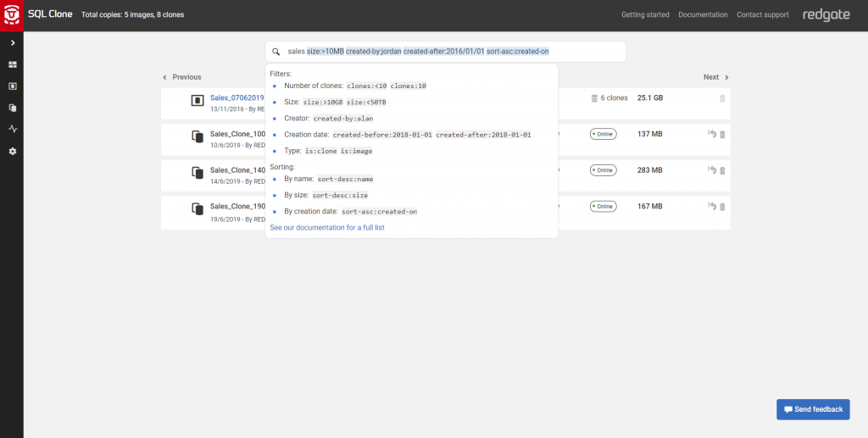Reset the 167 MB clone
The height and width of the screenshot is (438, 868).
[x=712, y=206]
